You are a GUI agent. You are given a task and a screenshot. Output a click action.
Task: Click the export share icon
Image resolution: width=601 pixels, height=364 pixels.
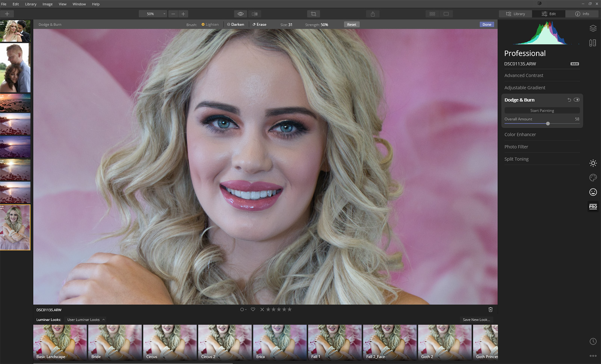pos(373,14)
